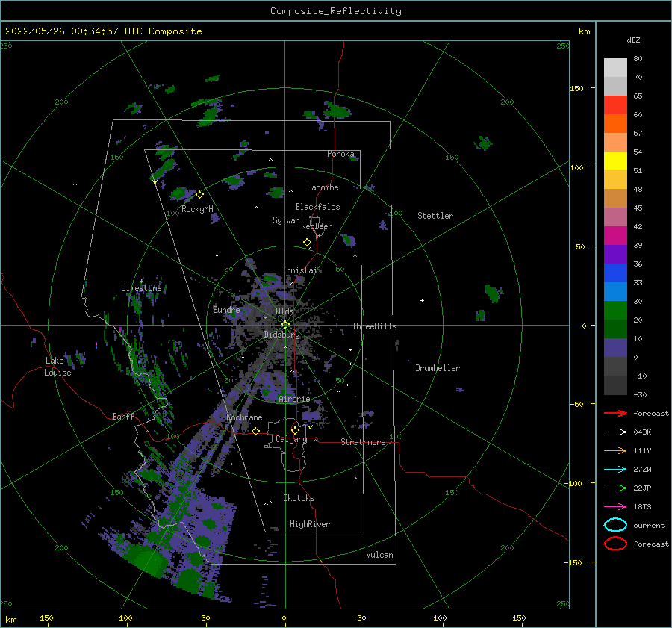This screenshot has height=628, width=672.
Task: Click the Banff label
Action: coord(123,416)
